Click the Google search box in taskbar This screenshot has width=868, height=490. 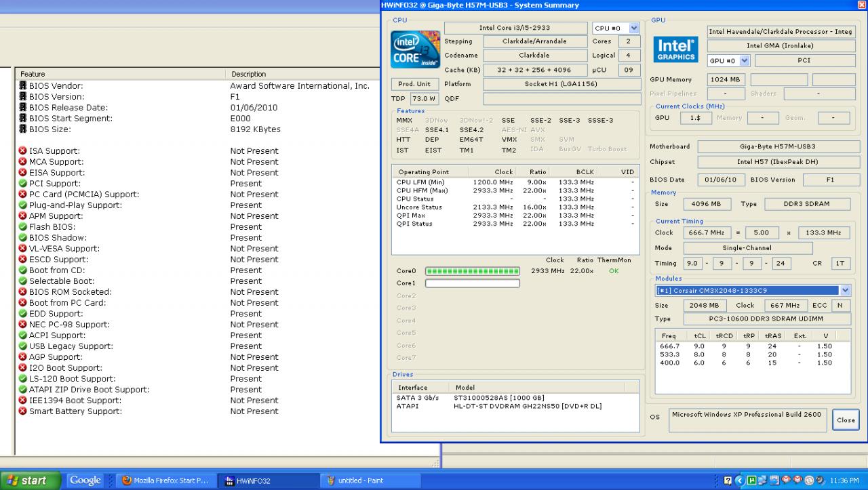point(85,481)
